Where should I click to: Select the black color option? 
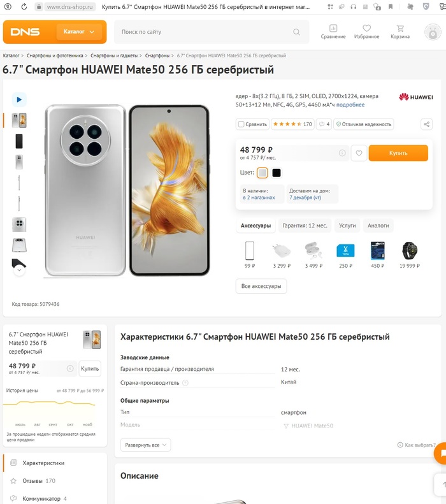pos(277,173)
